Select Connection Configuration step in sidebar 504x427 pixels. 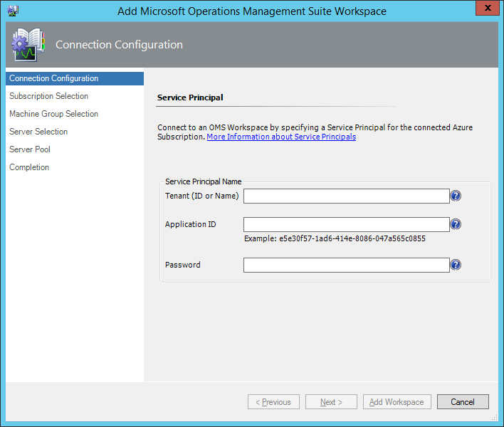tap(75, 78)
